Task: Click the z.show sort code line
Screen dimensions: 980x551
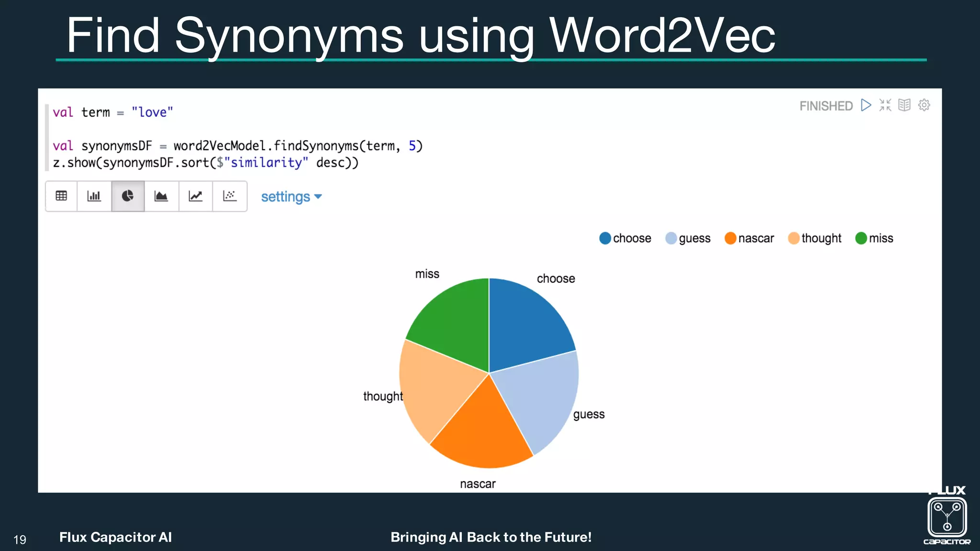Action: (x=206, y=163)
